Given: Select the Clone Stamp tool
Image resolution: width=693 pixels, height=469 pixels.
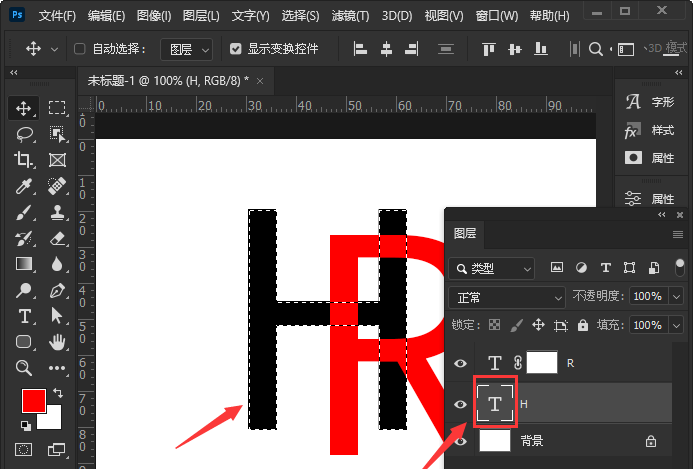Looking at the screenshot, I should pyautogui.click(x=57, y=213).
